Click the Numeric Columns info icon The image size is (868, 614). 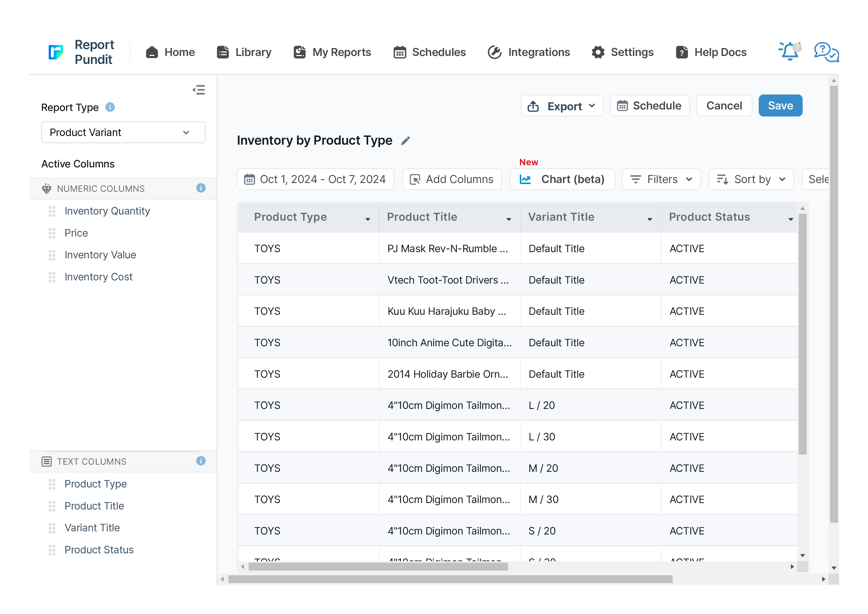point(201,188)
